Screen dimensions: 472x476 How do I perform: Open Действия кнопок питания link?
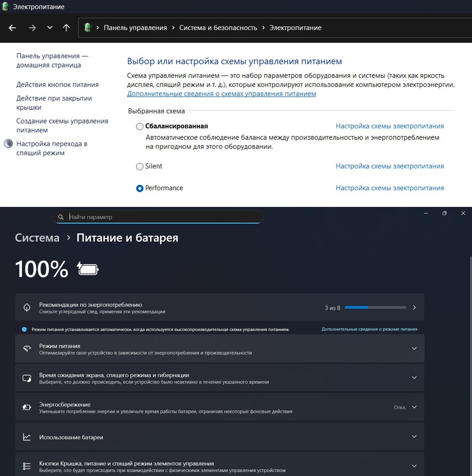coord(57,85)
